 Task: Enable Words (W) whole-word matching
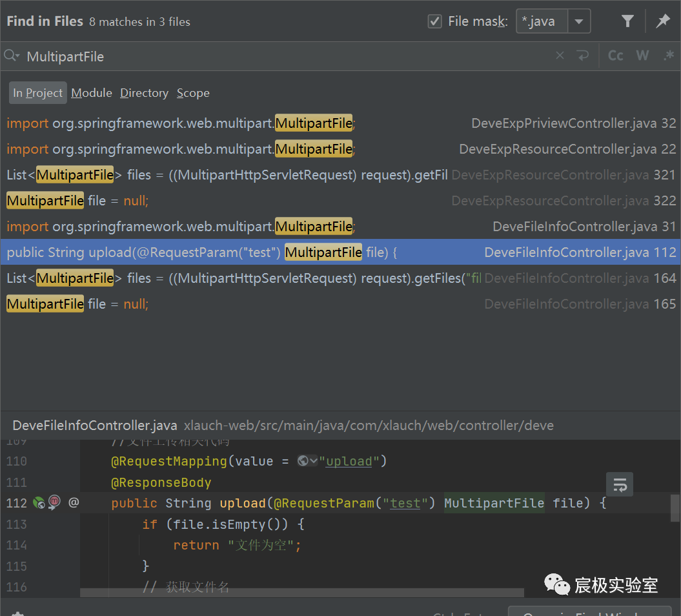642,56
